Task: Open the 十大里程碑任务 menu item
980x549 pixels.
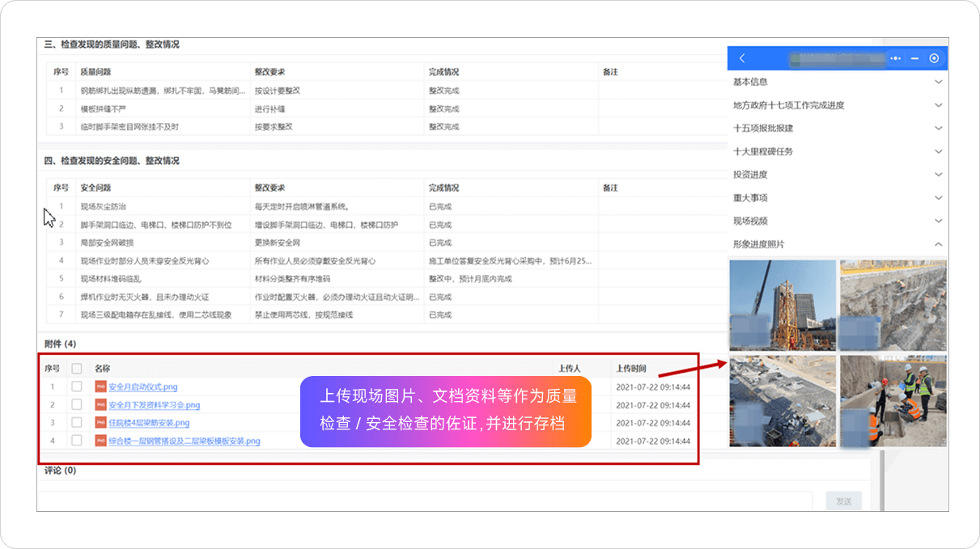Action: pyautogui.click(x=763, y=152)
